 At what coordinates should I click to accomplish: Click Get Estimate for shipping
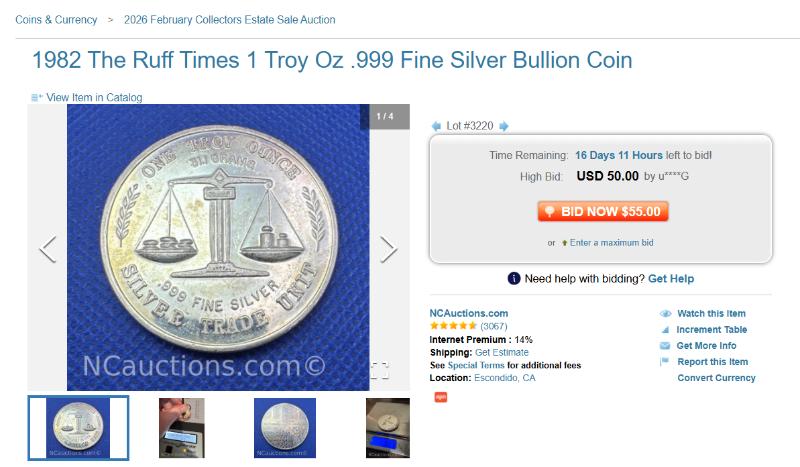[502, 353]
